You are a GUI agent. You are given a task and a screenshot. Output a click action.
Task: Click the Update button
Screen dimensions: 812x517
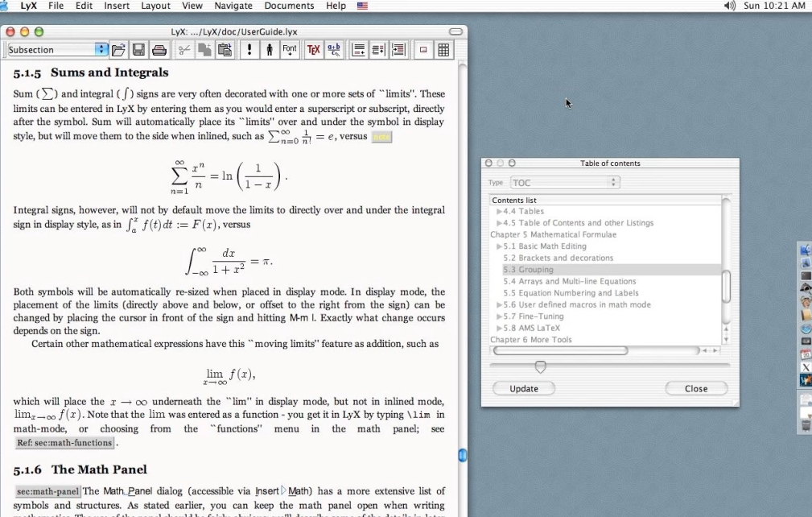tap(524, 388)
